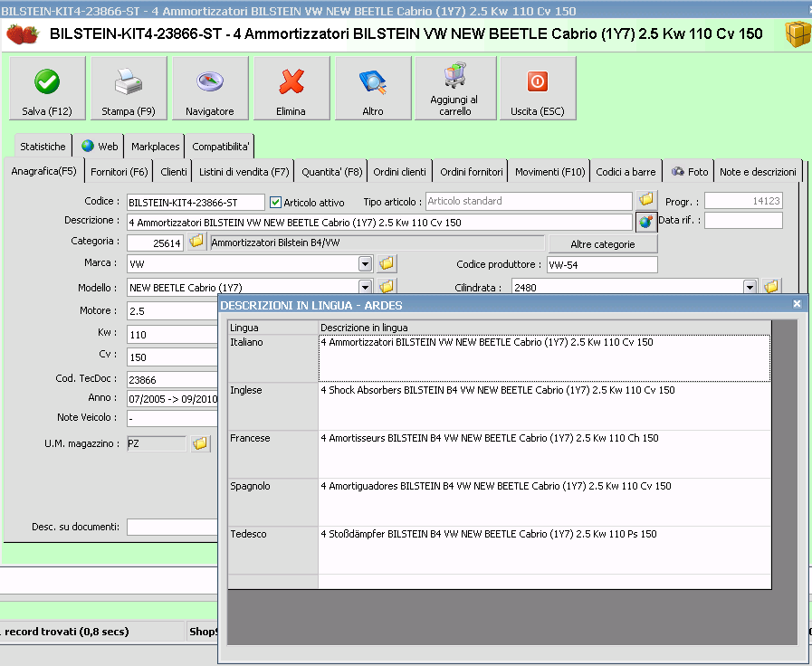The width and height of the screenshot is (812, 666).
Task: Open folder icon next to U.M. magazzino
Action: (x=200, y=443)
